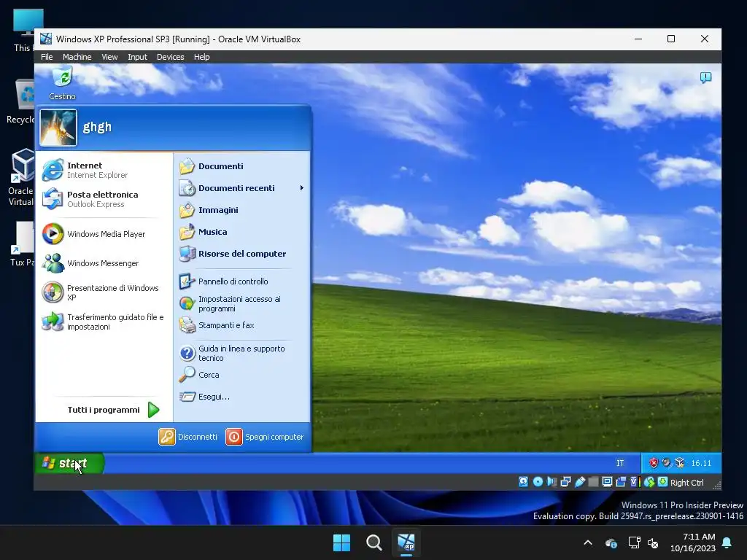Click the IT language bar indicator
747x560 pixels.
tap(620, 463)
